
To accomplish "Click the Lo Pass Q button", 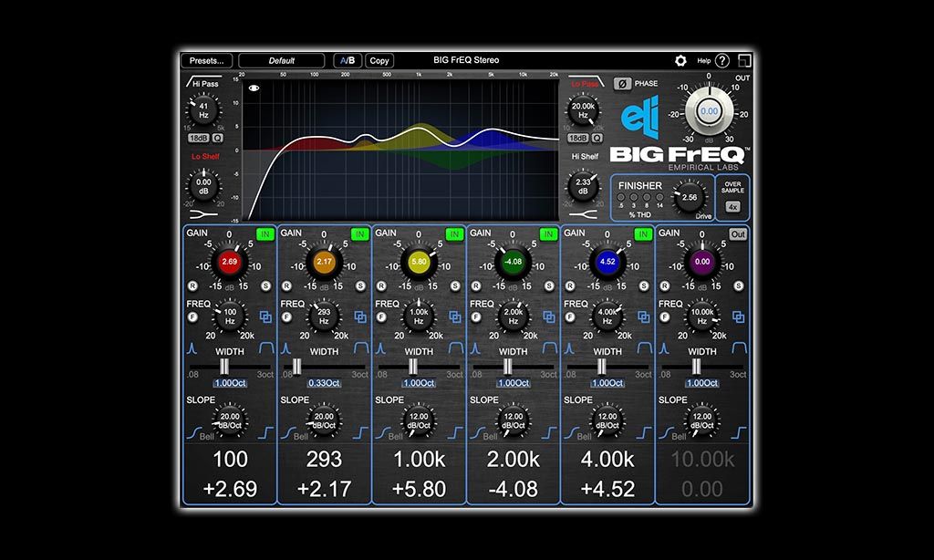I will pos(597,139).
